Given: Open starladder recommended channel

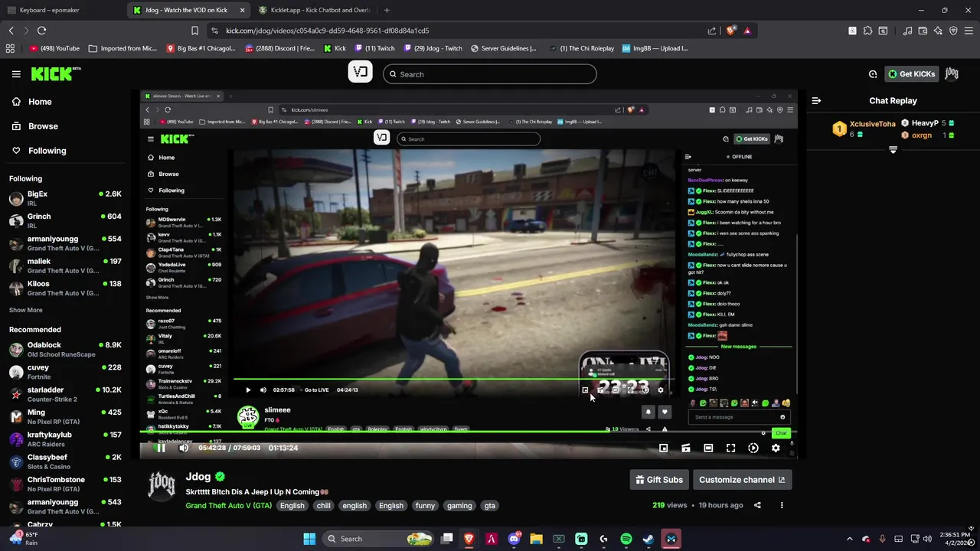Looking at the screenshot, I should coord(65,394).
